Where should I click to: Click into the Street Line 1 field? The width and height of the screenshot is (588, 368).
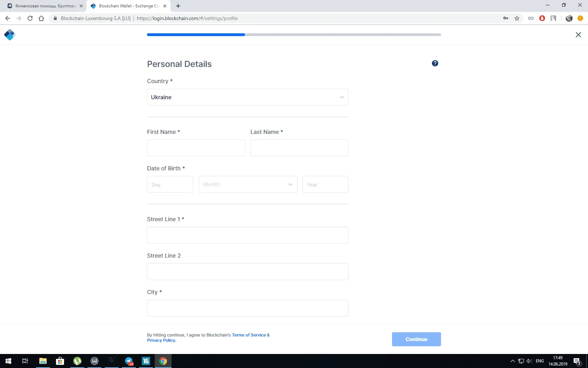(247, 235)
